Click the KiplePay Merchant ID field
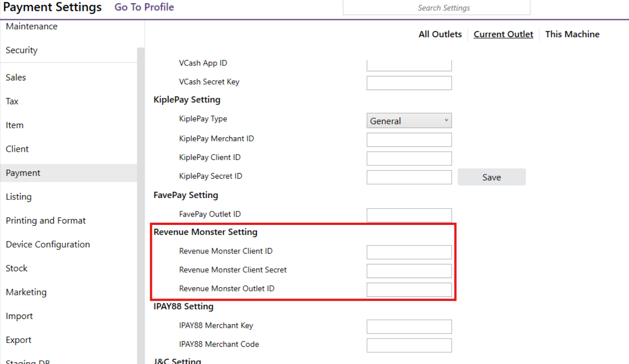 409,140
